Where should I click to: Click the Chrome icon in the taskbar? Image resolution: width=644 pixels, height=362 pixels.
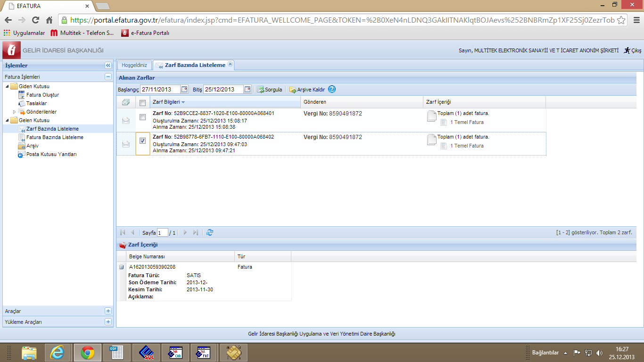[x=87, y=352]
